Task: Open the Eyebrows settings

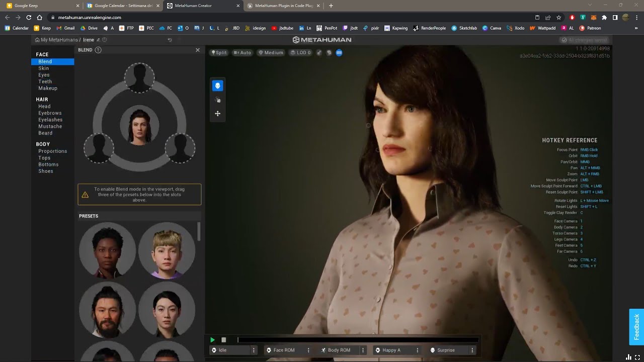Action: (50, 113)
